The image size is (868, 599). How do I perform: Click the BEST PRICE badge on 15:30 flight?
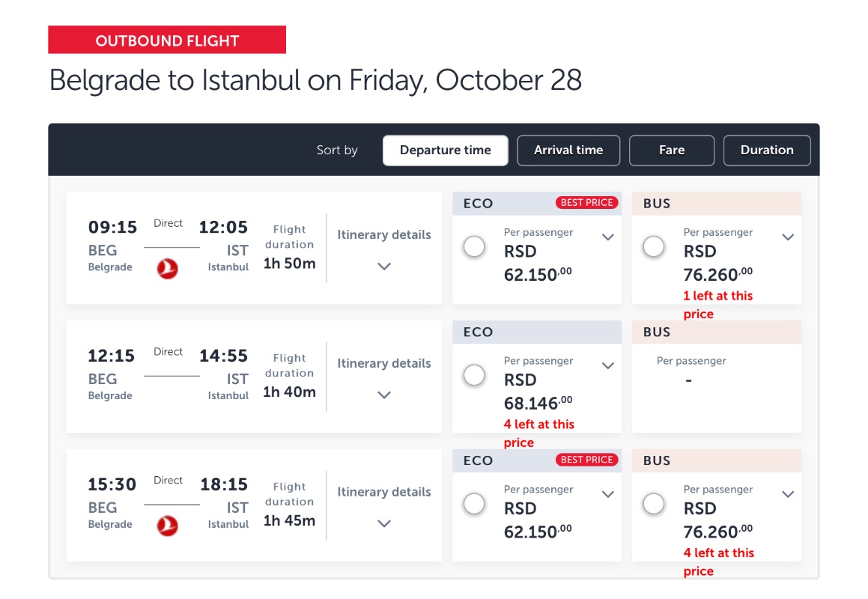(586, 460)
